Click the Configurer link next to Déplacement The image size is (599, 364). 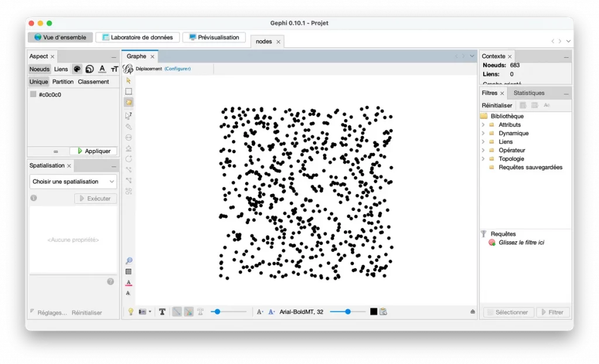coord(178,68)
